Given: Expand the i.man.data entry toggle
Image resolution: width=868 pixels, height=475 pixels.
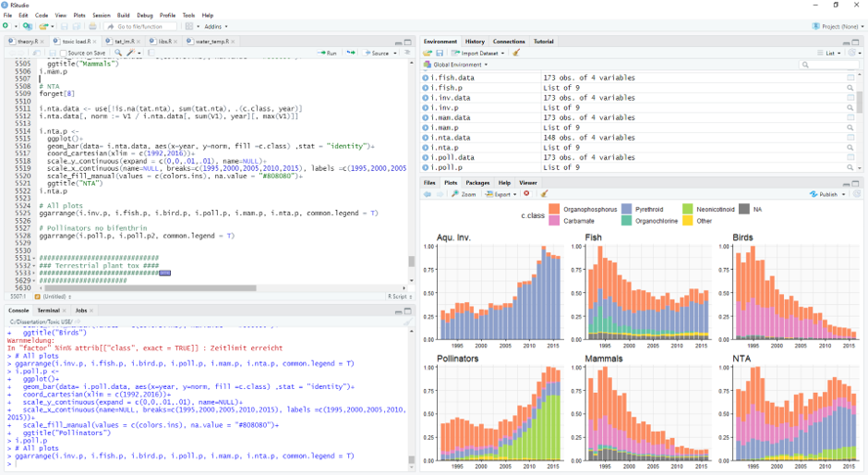Looking at the screenshot, I should click(x=425, y=117).
